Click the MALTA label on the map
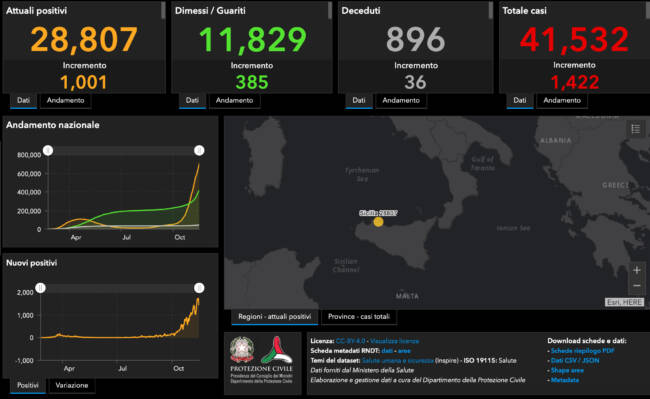The image size is (650, 399). click(407, 296)
